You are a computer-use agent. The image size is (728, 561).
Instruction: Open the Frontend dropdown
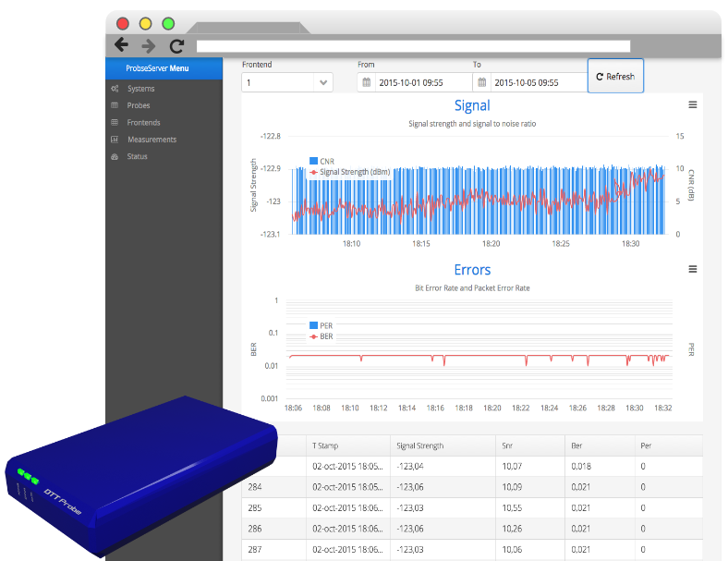click(286, 82)
